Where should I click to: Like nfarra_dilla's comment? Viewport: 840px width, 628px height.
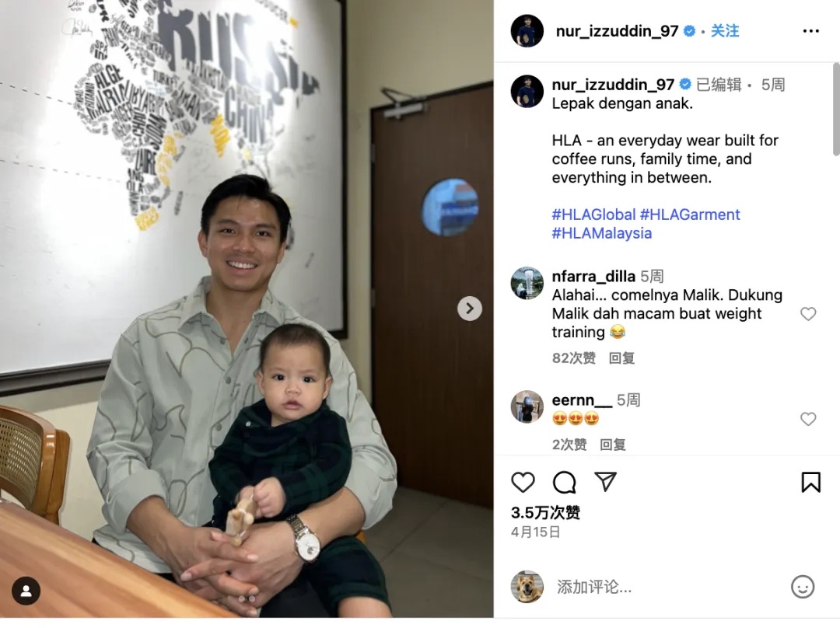click(x=808, y=314)
